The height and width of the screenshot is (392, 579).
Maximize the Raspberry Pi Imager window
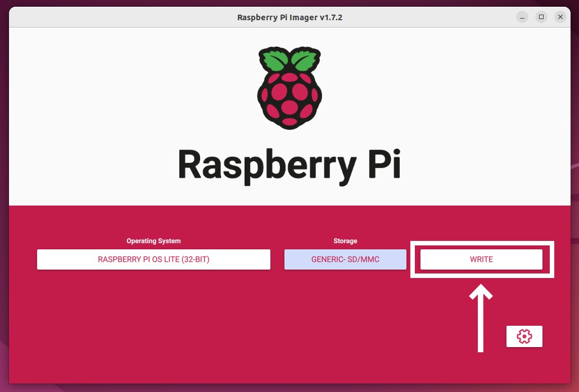coord(541,17)
